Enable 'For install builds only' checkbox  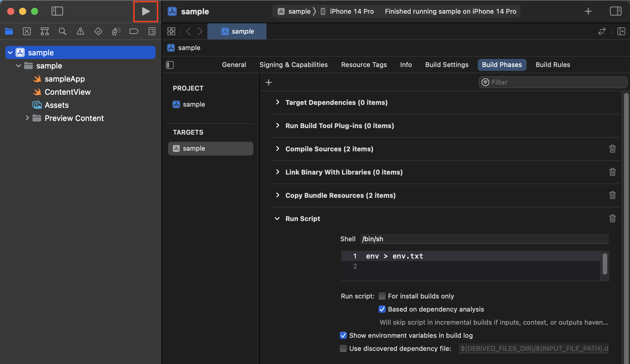pyautogui.click(x=382, y=296)
